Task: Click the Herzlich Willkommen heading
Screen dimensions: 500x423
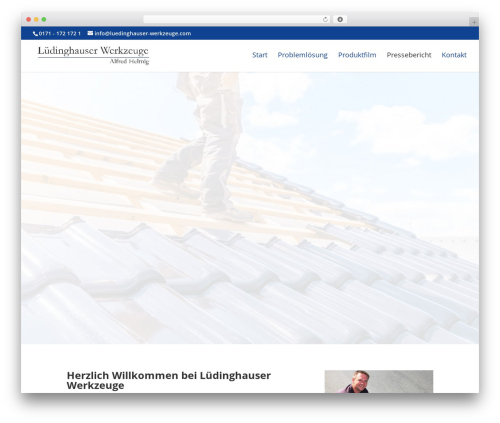Action: [169, 380]
